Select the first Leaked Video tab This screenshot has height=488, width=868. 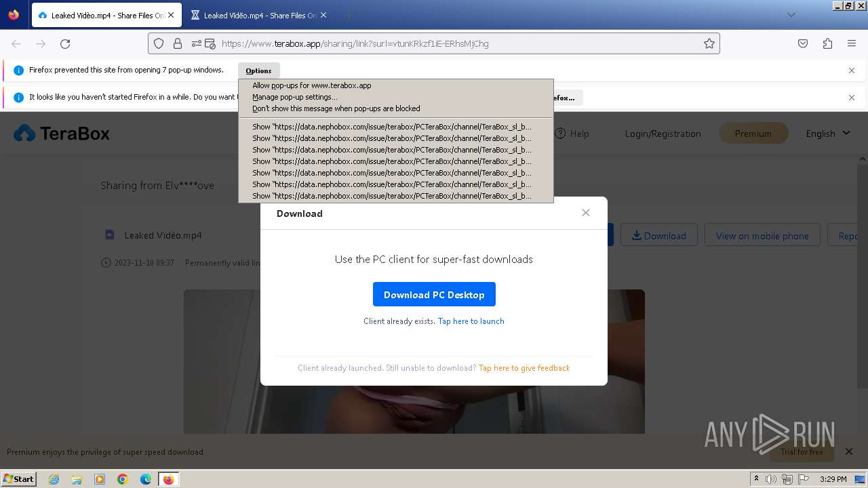(x=106, y=15)
